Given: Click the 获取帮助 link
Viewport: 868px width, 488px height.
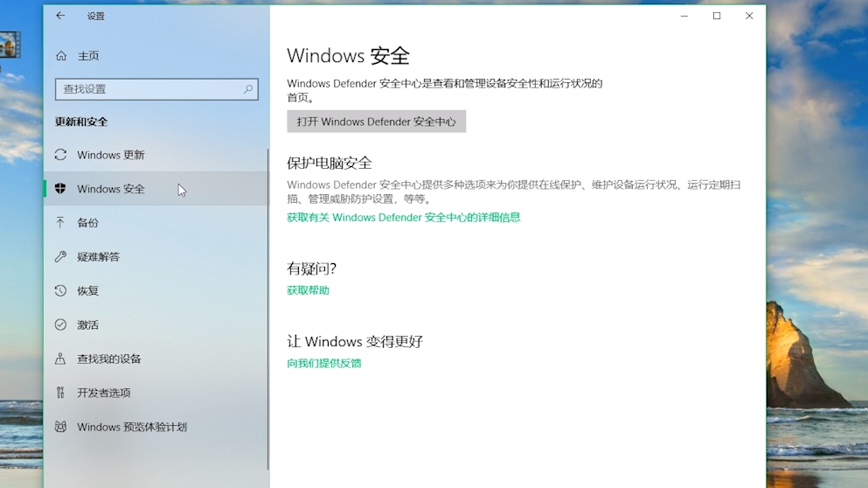Looking at the screenshot, I should (308, 290).
